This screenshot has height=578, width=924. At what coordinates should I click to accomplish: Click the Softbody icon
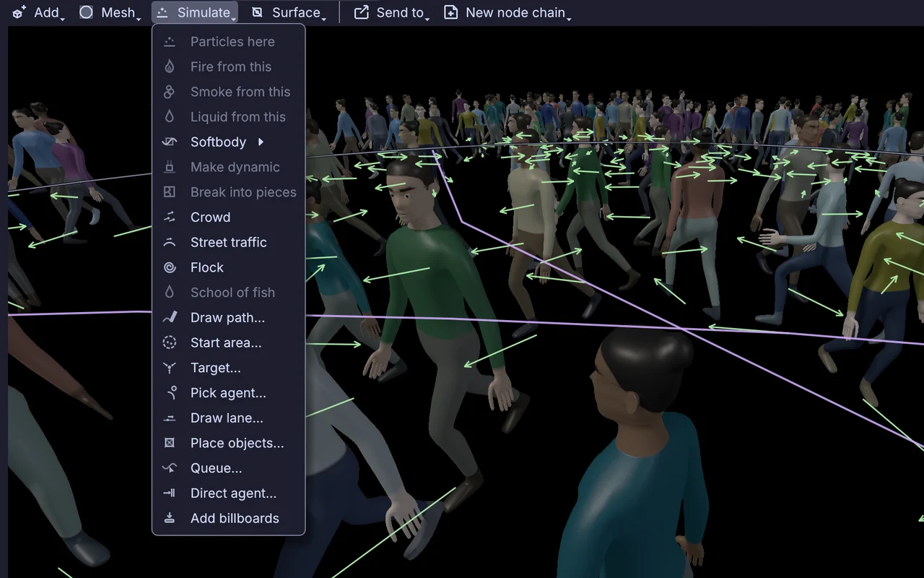(x=170, y=142)
